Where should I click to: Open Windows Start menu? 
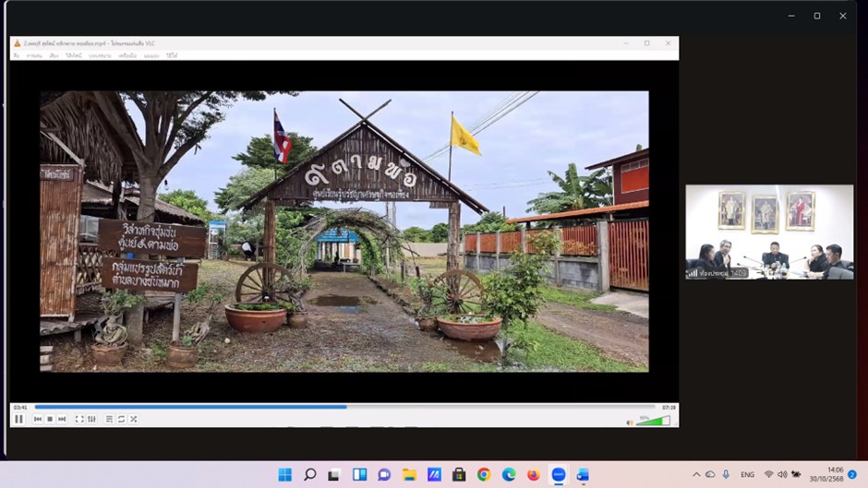pyautogui.click(x=284, y=474)
